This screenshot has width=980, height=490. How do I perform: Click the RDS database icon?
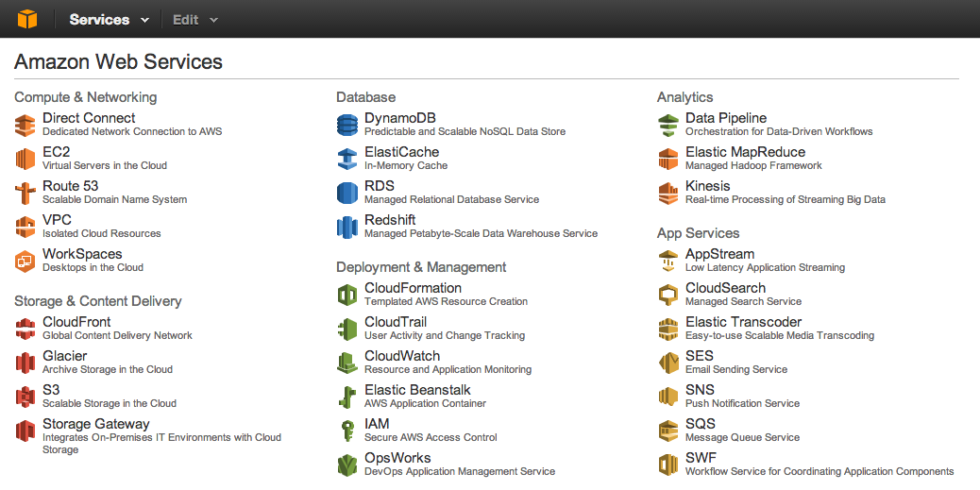346,193
